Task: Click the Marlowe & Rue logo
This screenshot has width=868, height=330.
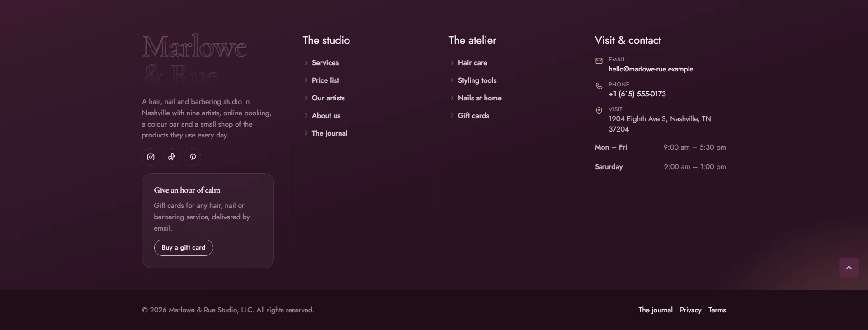Action: (x=194, y=59)
